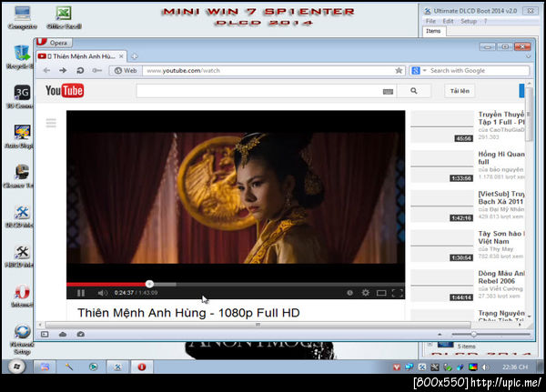Click speaker volume tray icon
Viewport: 546px width, 392px height.
tap(485, 367)
